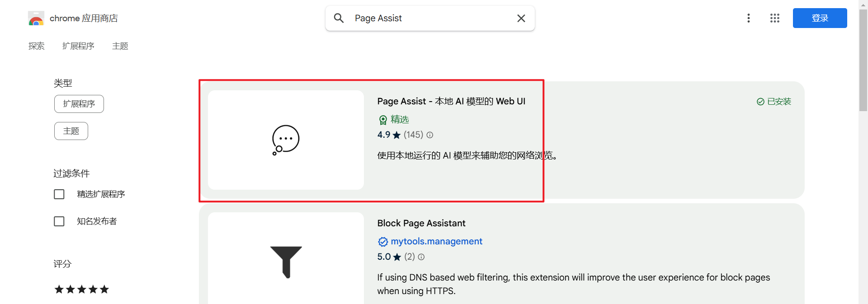The image size is (868, 304).
Task: Click the 过滤条件 section heading
Action: (71, 173)
